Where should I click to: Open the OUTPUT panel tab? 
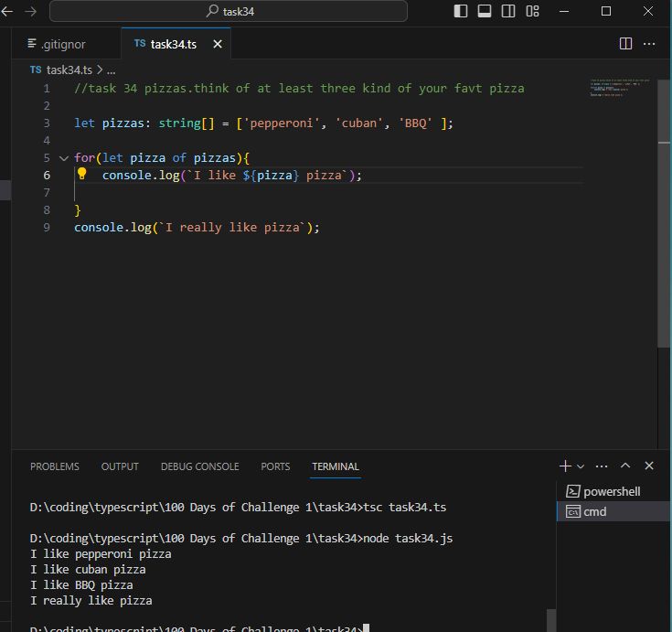pos(120,466)
